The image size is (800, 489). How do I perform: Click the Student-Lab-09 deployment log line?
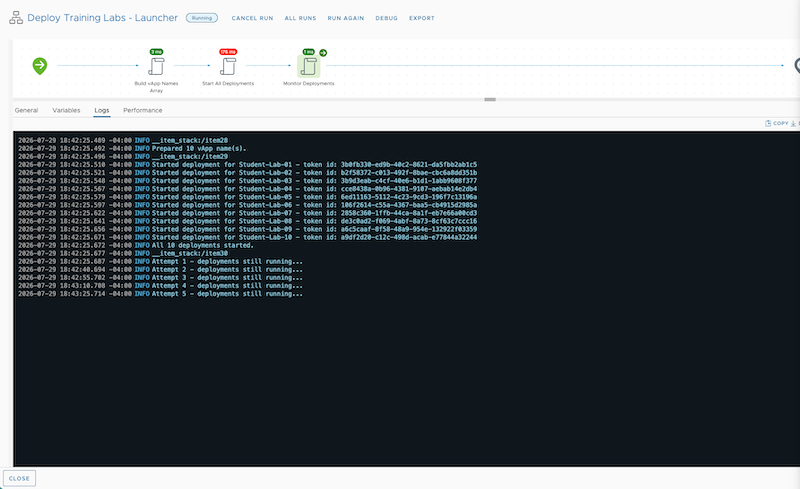[247, 229]
